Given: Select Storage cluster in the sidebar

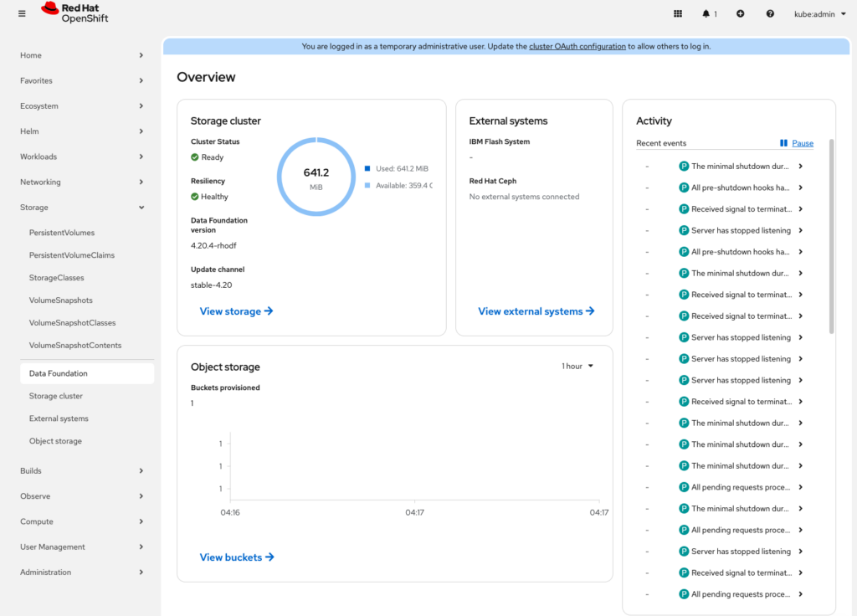Looking at the screenshot, I should (56, 396).
